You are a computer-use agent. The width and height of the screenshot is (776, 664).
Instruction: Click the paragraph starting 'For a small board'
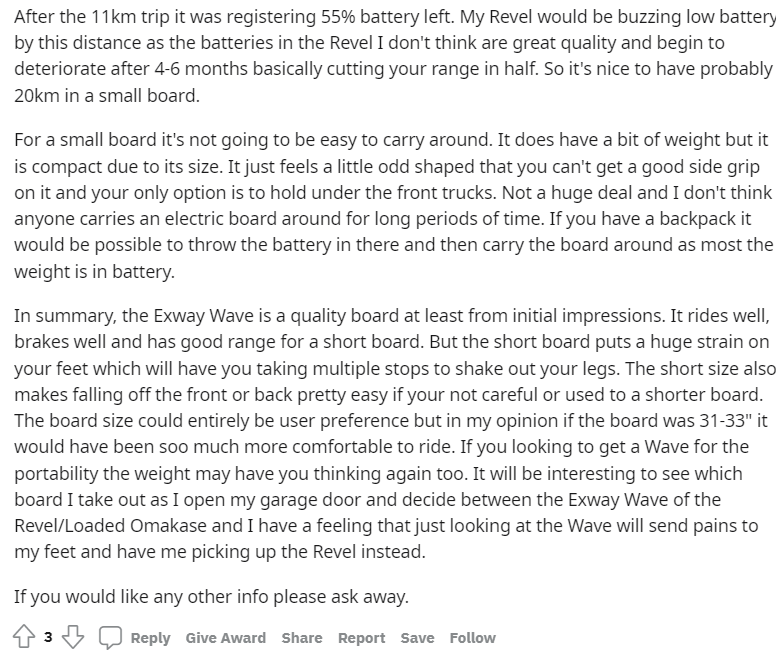tap(393, 205)
